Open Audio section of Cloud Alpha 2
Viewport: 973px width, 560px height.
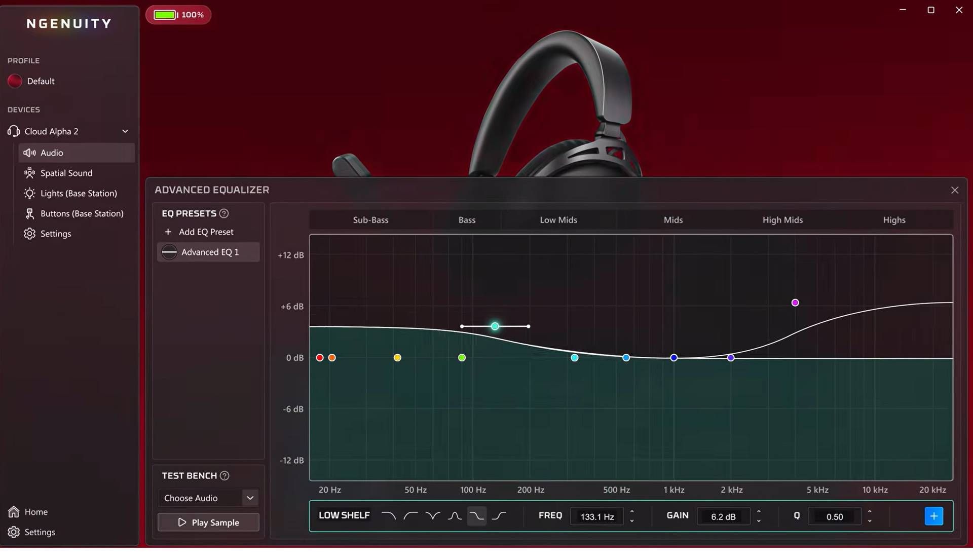tap(77, 153)
